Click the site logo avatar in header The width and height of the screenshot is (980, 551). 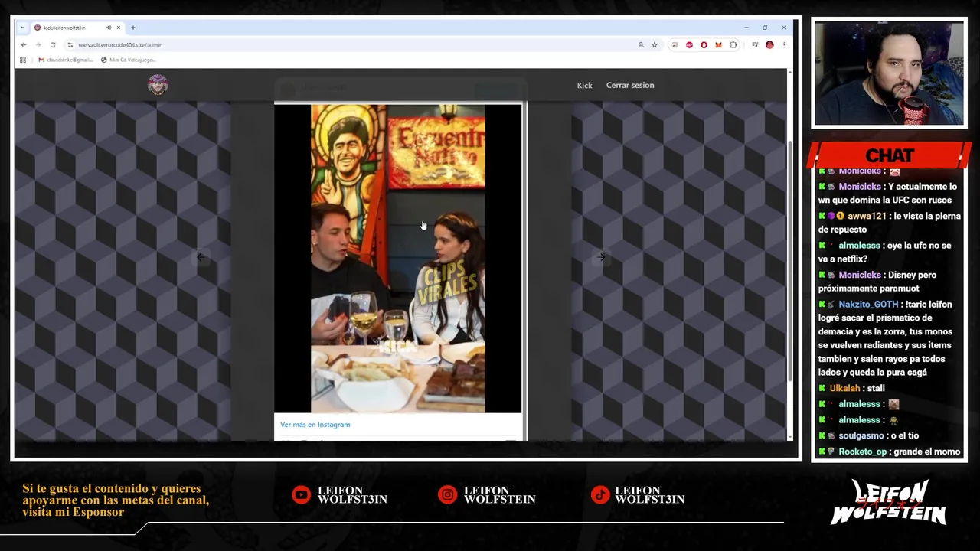pos(158,85)
